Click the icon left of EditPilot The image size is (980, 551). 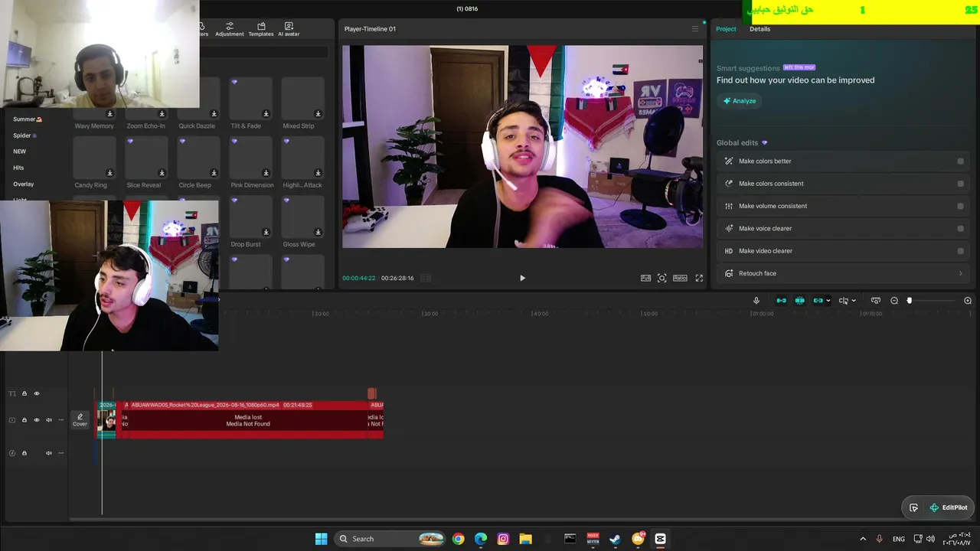click(913, 507)
